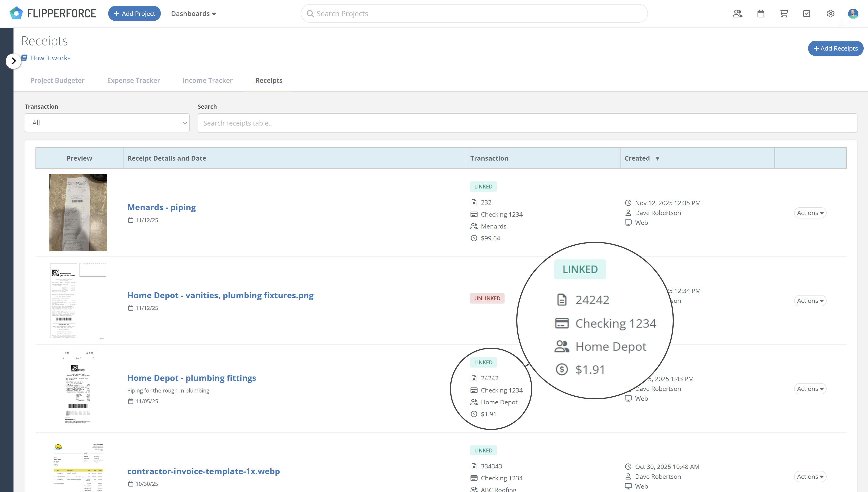Open Actions menu for Menards piping receipt
The image size is (868, 492).
(x=810, y=213)
